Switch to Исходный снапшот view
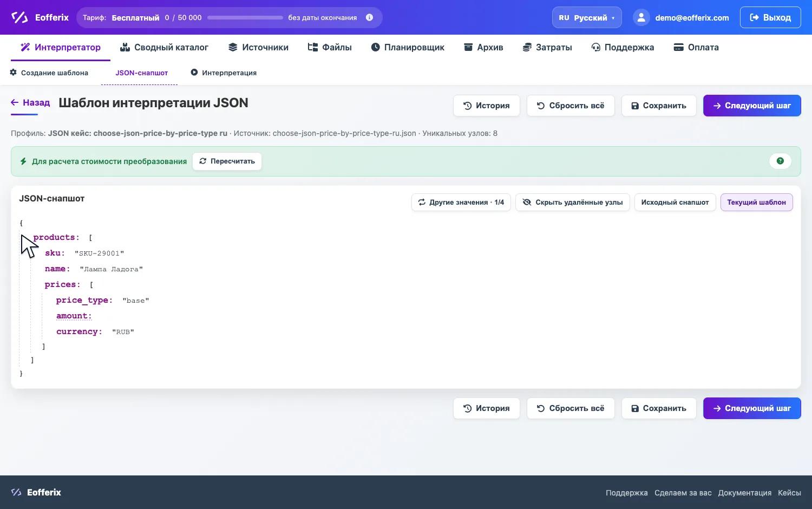 675,203
